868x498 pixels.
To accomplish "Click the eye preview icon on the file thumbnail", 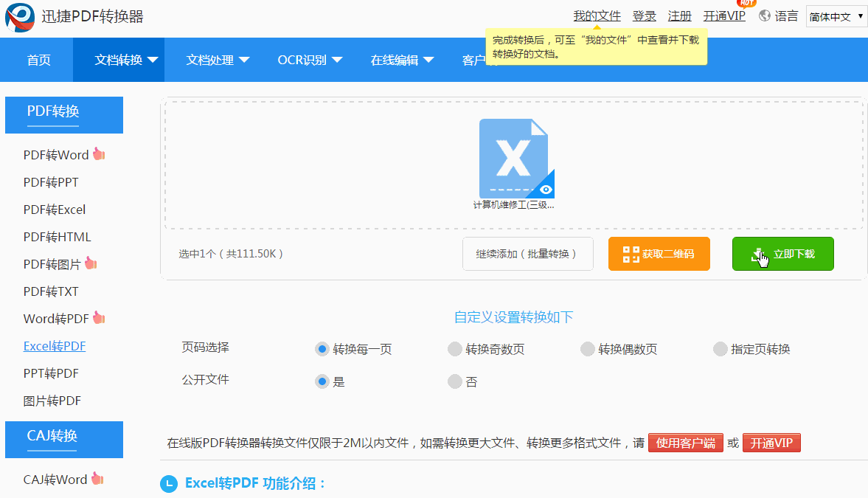I will click(x=545, y=189).
